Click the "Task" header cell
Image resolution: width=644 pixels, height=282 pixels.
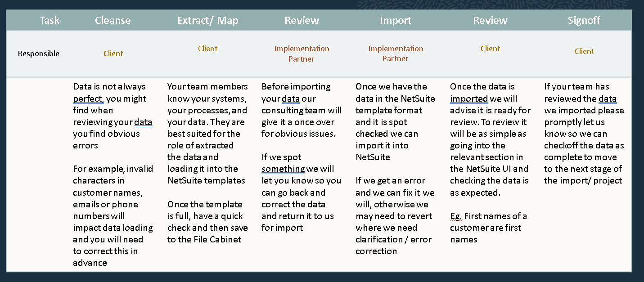click(x=50, y=21)
